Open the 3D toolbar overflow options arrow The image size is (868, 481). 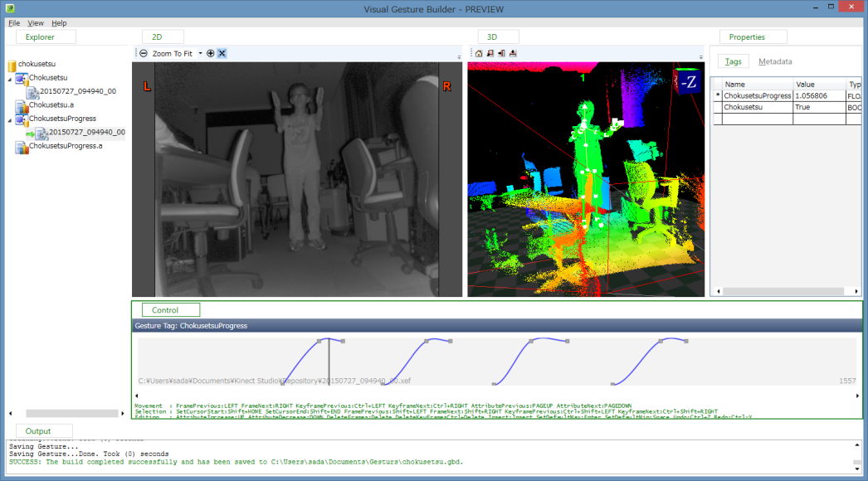point(701,57)
